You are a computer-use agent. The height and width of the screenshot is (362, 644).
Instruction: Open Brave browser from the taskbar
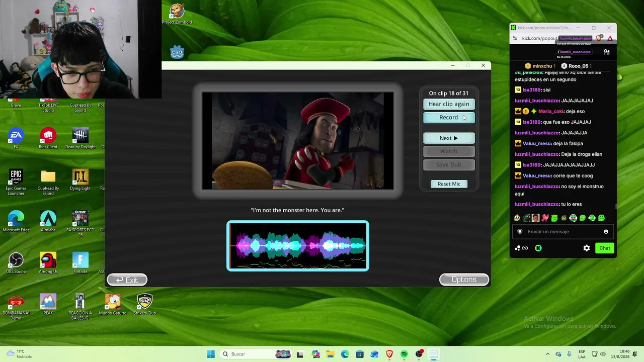click(389, 354)
